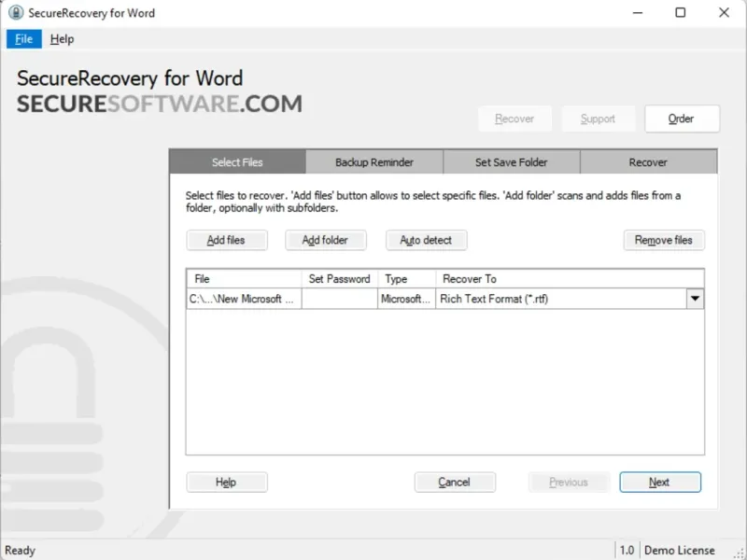The width and height of the screenshot is (747, 560).
Task: Select the File column header
Action: 244,278
